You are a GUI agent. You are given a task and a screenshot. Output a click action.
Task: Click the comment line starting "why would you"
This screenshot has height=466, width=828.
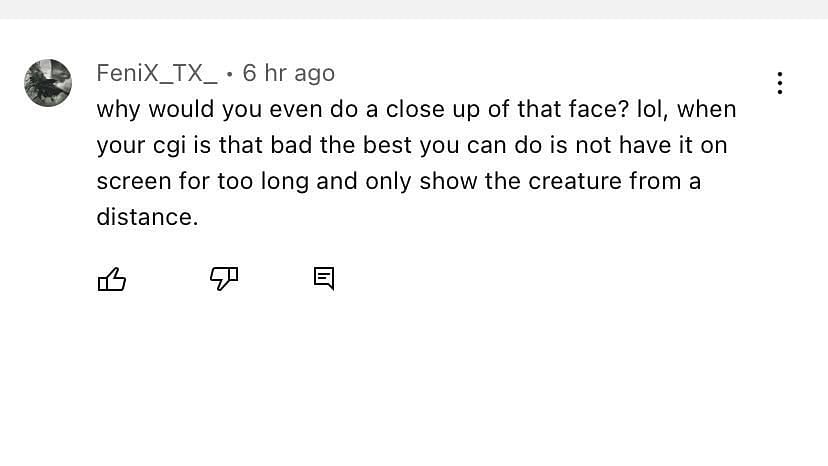(416, 109)
